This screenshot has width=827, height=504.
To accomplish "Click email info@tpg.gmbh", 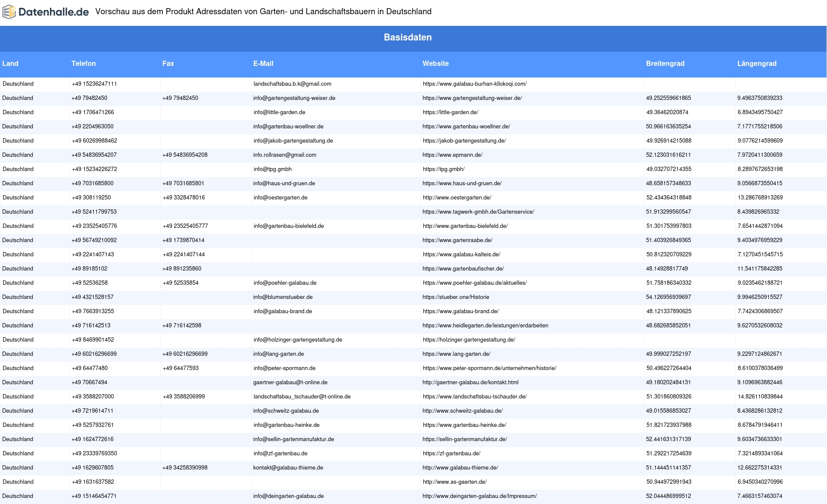I will pyautogui.click(x=273, y=169).
